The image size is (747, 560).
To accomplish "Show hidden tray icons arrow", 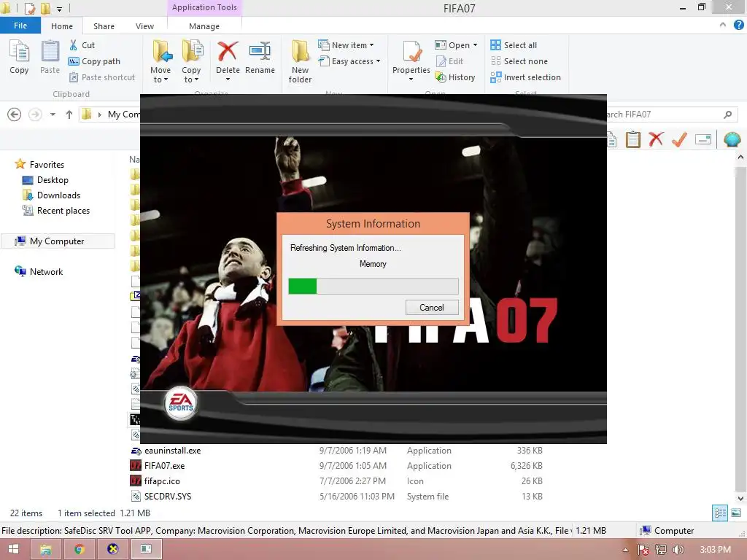I will pyautogui.click(x=625, y=550).
